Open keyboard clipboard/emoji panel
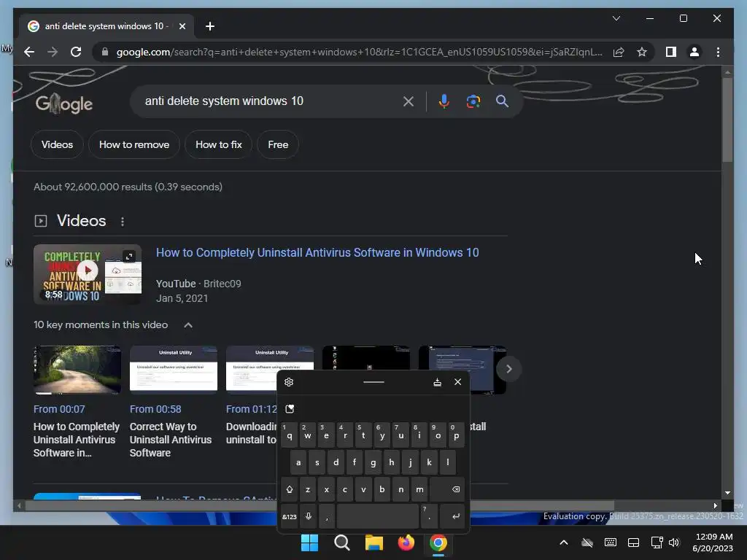Image resolution: width=747 pixels, height=560 pixels. click(290, 408)
